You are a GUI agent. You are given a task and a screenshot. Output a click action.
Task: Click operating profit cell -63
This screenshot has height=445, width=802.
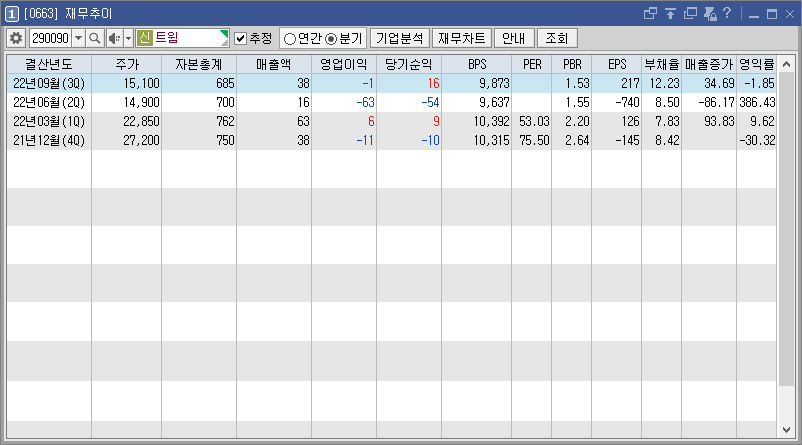pyautogui.click(x=344, y=102)
